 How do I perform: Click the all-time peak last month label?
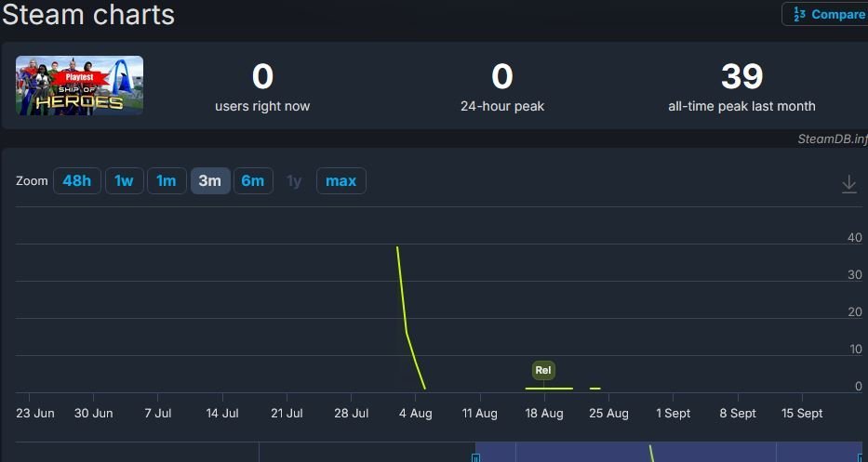(x=741, y=106)
